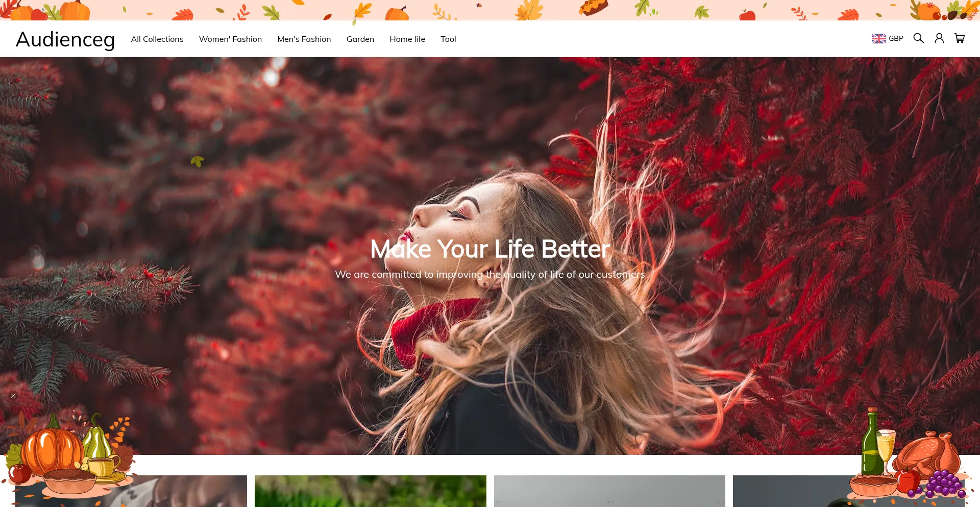Screen dimensions: 980x507
Task: Open the Tool category link
Action: pyautogui.click(x=448, y=39)
